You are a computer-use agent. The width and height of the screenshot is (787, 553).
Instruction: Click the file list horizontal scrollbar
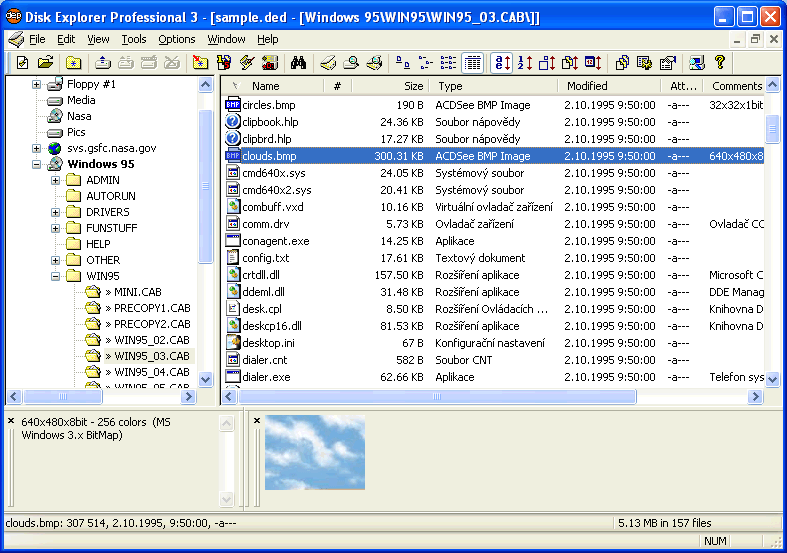(x=436, y=397)
